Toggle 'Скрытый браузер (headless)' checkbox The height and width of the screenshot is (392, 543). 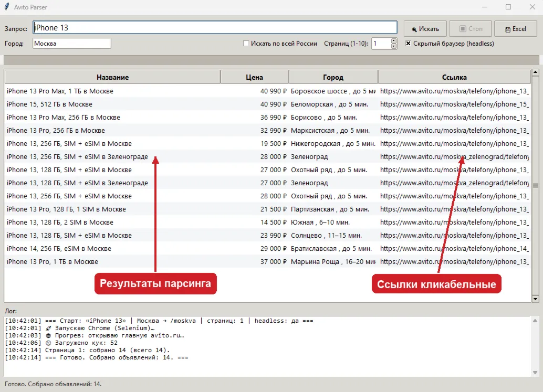coord(408,43)
